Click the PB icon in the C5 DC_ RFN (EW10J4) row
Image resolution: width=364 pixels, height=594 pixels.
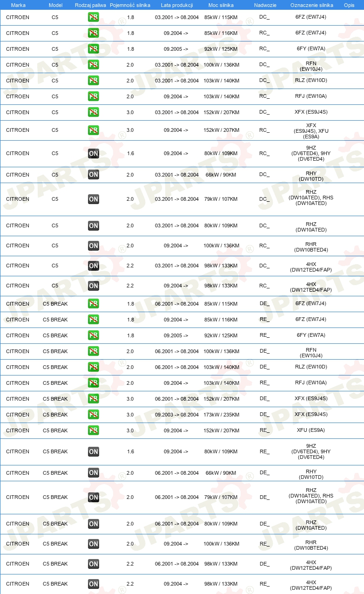click(93, 65)
